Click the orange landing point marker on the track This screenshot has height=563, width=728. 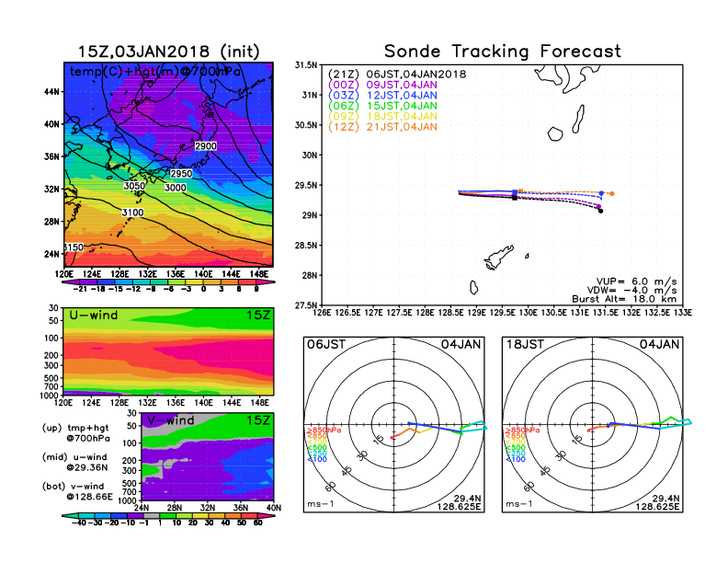[611, 193]
